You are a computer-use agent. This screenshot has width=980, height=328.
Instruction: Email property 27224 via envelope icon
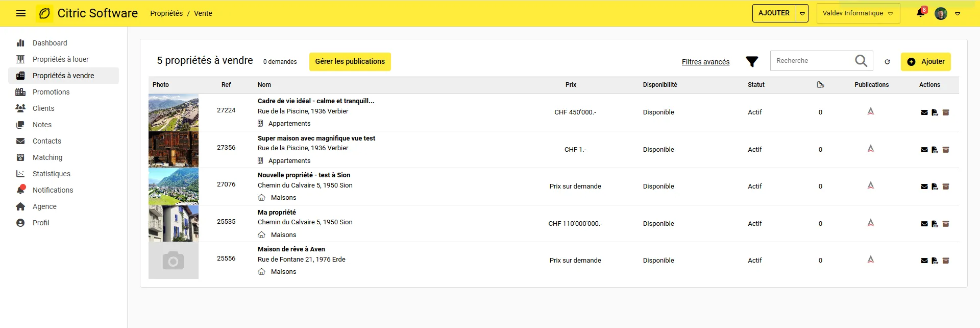[x=924, y=112]
